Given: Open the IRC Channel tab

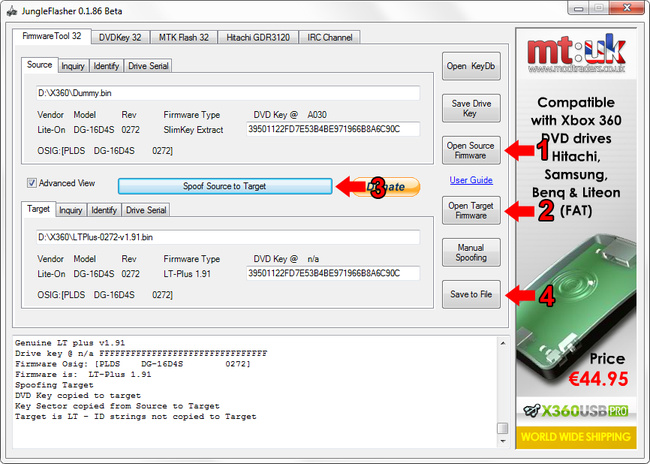Looking at the screenshot, I should 330,37.
